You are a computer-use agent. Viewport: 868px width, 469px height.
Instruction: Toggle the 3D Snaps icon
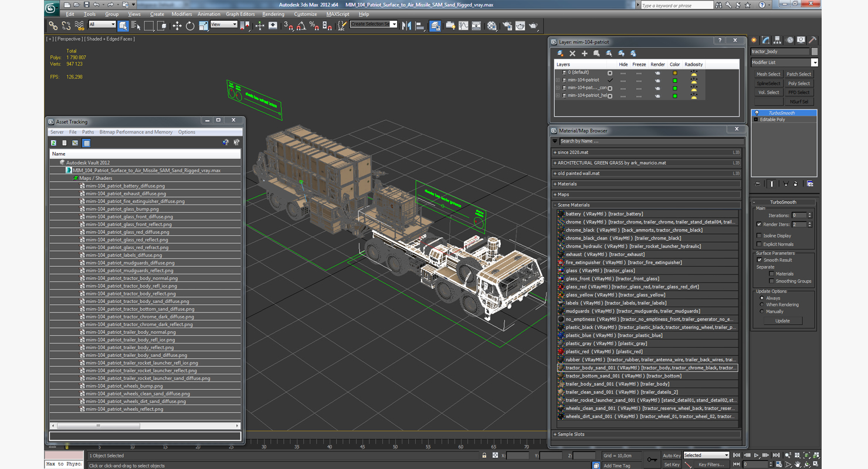(x=288, y=26)
